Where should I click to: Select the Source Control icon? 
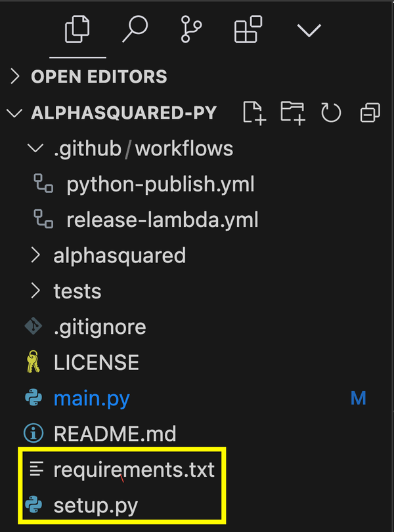click(x=189, y=29)
